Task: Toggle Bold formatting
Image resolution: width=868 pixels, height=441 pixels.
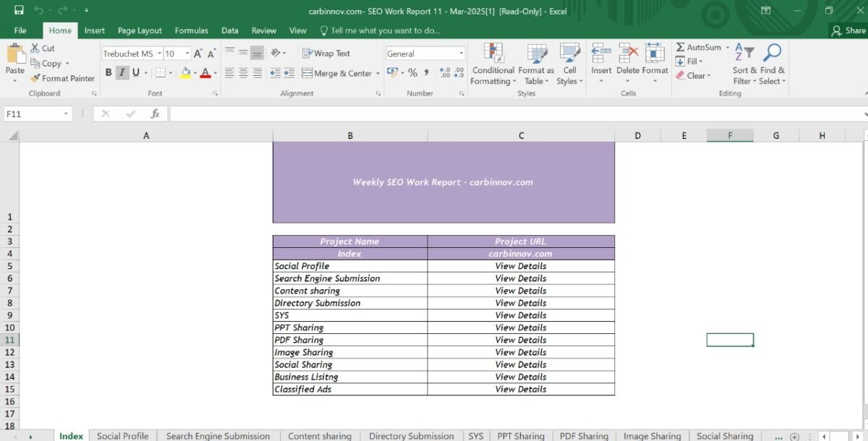Action: coord(109,73)
